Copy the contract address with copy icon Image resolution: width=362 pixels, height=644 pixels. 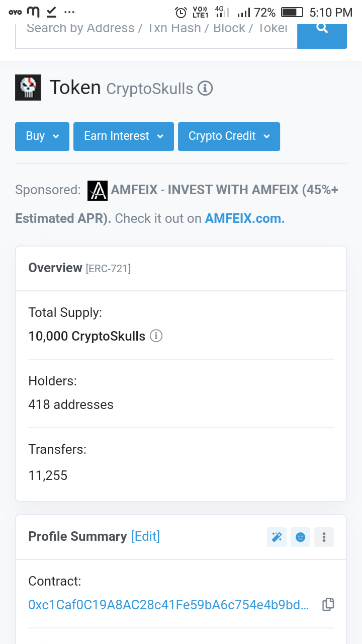tap(328, 604)
